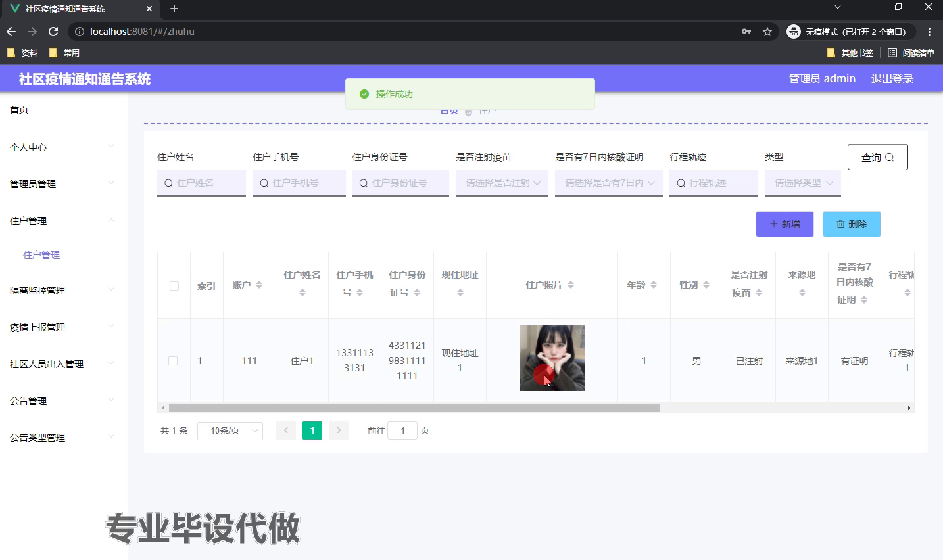Screen dimensions: 943x560
Task: Click the 删除 delete button
Action: [852, 224]
